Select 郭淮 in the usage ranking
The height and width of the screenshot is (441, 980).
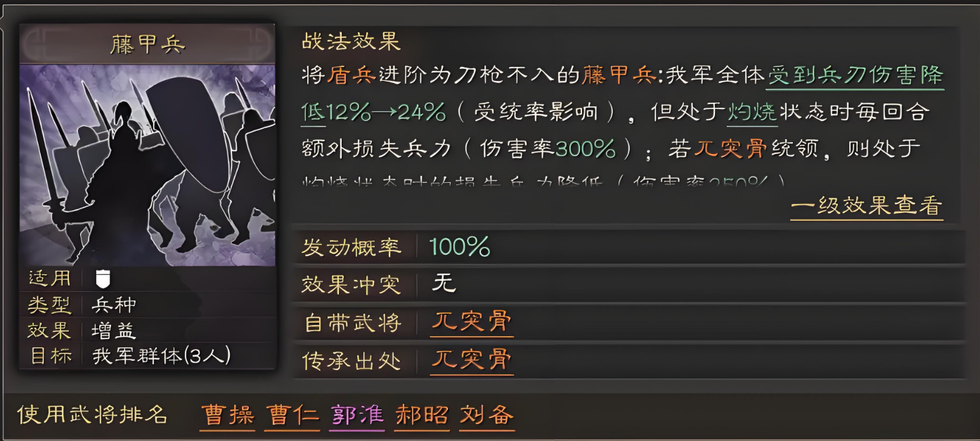[x=356, y=416]
